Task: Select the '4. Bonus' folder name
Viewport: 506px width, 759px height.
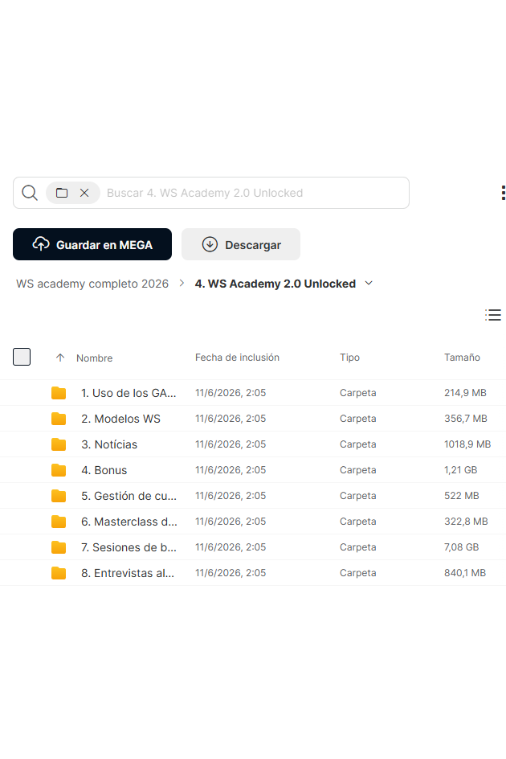Action: click(x=104, y=470)
